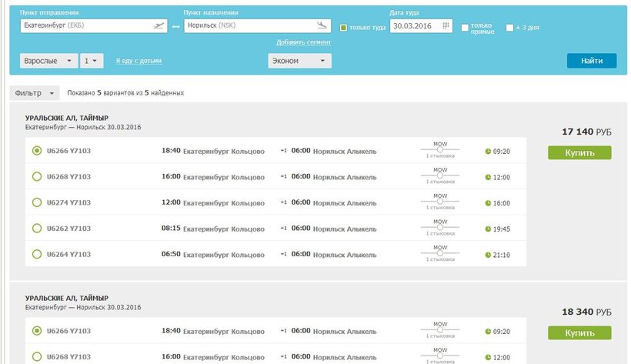
Task: Enable the 'только прямые' direct flights checkbox
Action: (x=465, y=28)
